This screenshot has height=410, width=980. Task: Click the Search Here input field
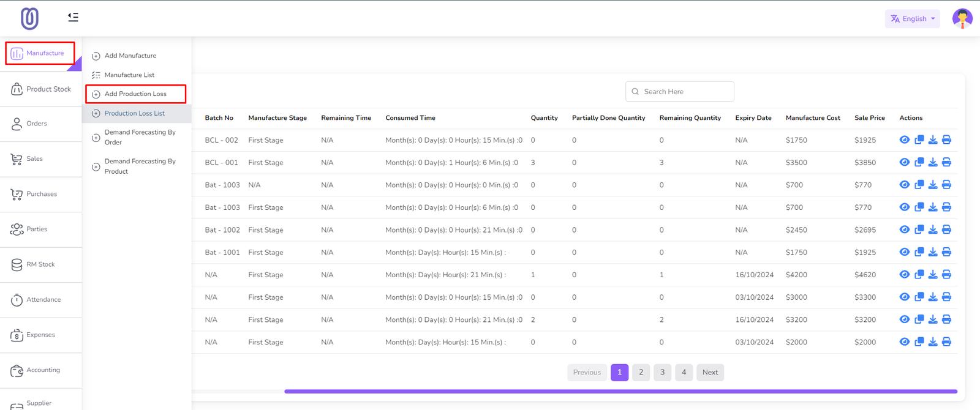[680, 92]
